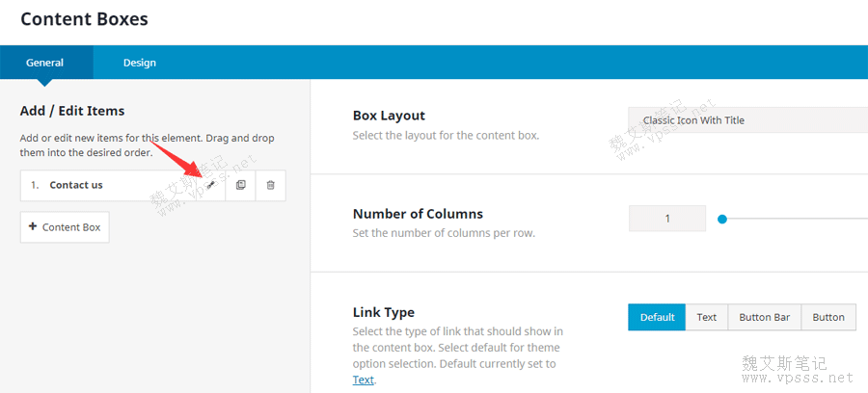Image resolution: width=868 pixels, height=393 pixels.
Task: Open the Design tab
Action: click(139, 63)
